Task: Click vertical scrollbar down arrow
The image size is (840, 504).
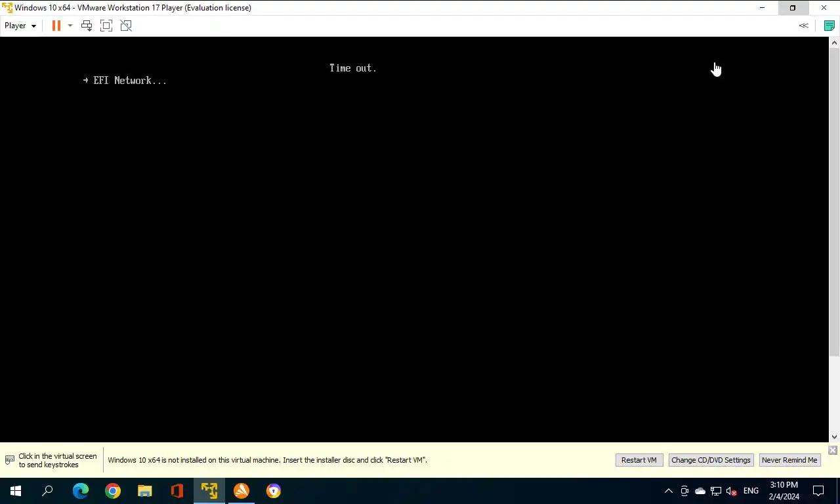Action: [834, 437]
